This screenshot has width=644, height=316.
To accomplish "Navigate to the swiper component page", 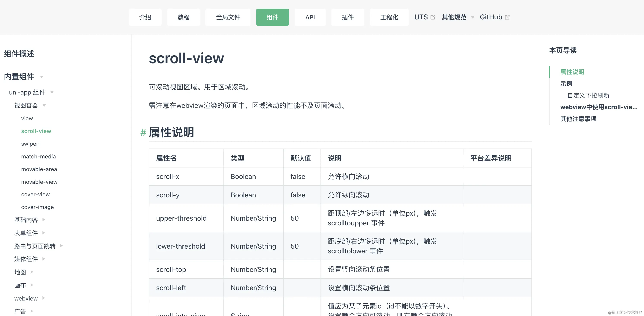I will [x=30, y=144].
